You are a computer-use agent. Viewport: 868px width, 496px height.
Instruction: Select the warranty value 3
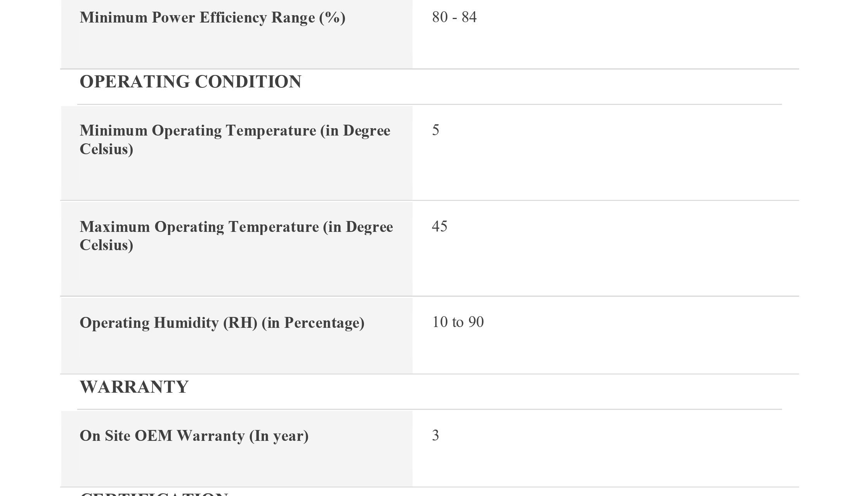pos(435,435)
